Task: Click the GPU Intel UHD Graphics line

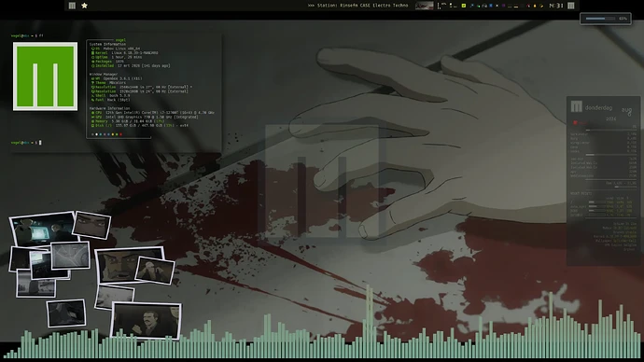Action: [x=145, y=117]
